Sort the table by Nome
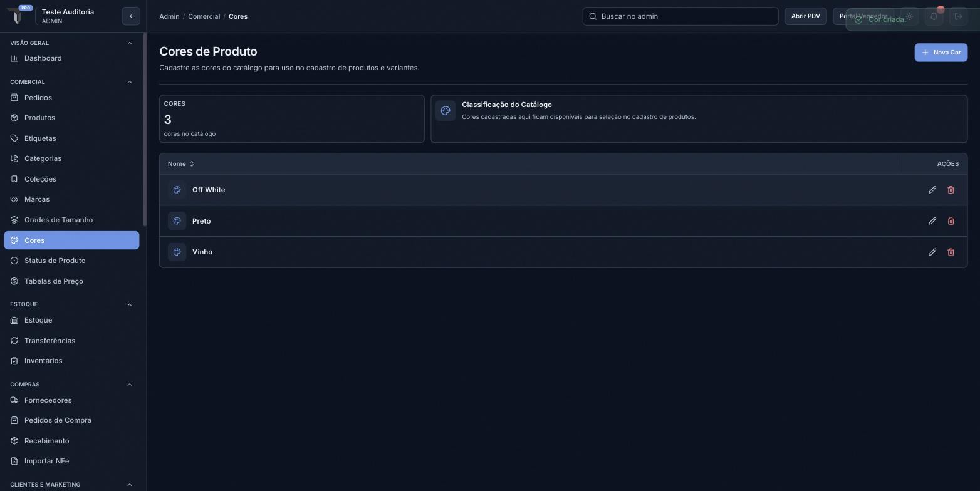980x491 pixels. point(181,164)
